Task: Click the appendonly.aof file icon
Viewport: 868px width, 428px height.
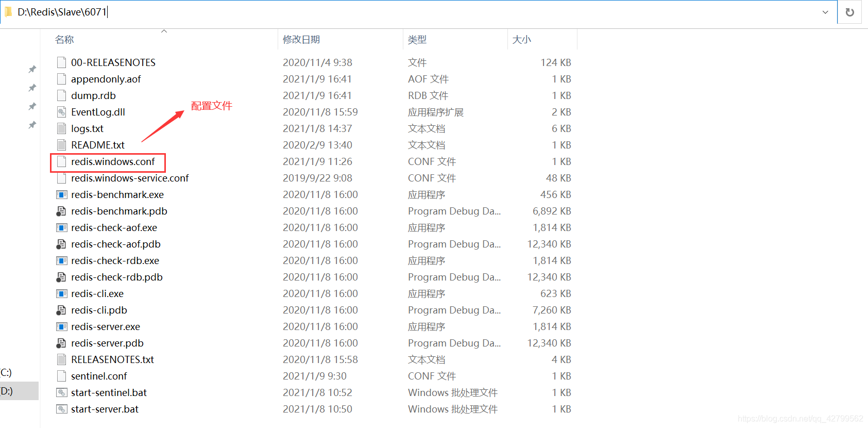Action: tap(61, 79)
